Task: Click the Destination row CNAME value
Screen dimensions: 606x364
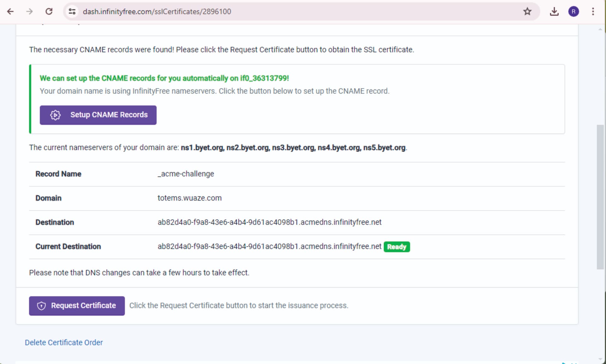Action: (270, 222)
